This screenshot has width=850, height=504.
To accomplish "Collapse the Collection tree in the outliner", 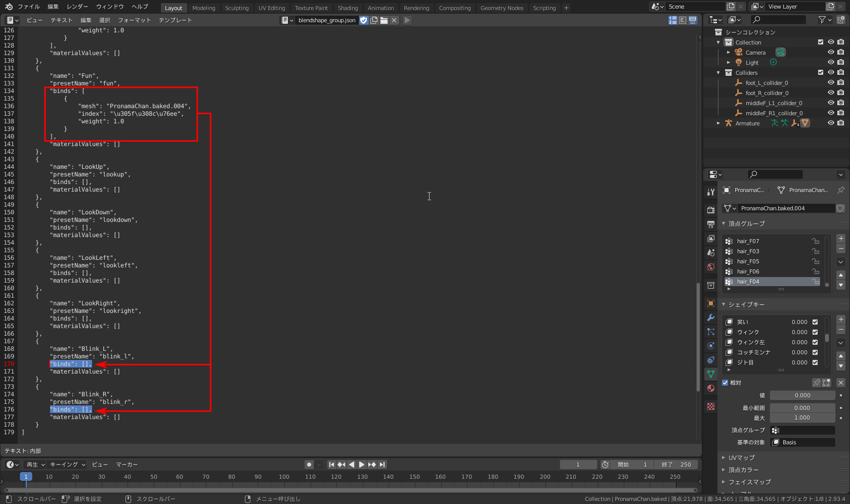I will point(718,42).
